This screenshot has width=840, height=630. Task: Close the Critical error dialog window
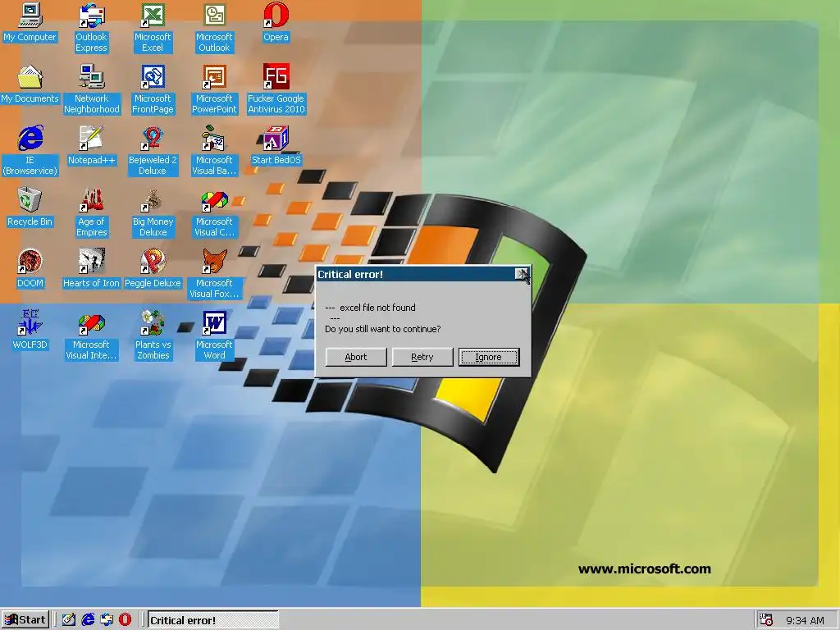[x=521, y=274]
